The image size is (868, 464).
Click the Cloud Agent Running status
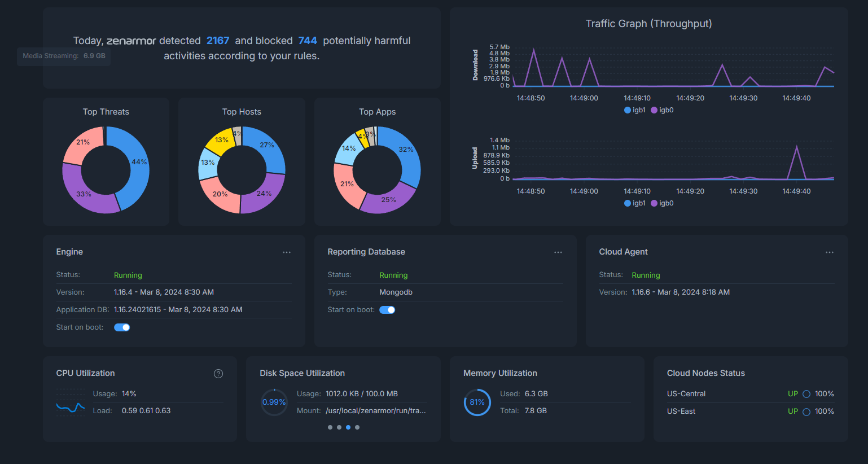[x=646, y=275]
